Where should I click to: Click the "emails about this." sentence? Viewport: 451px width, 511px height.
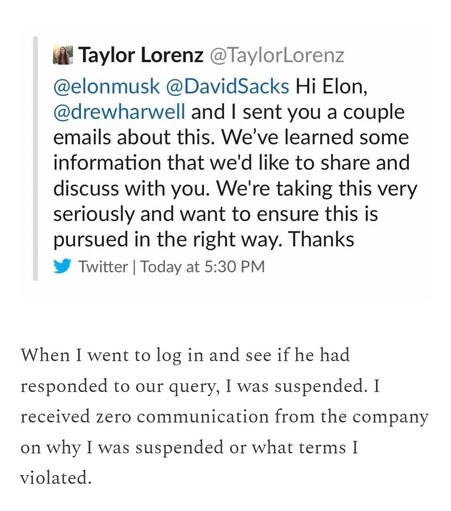134,137
